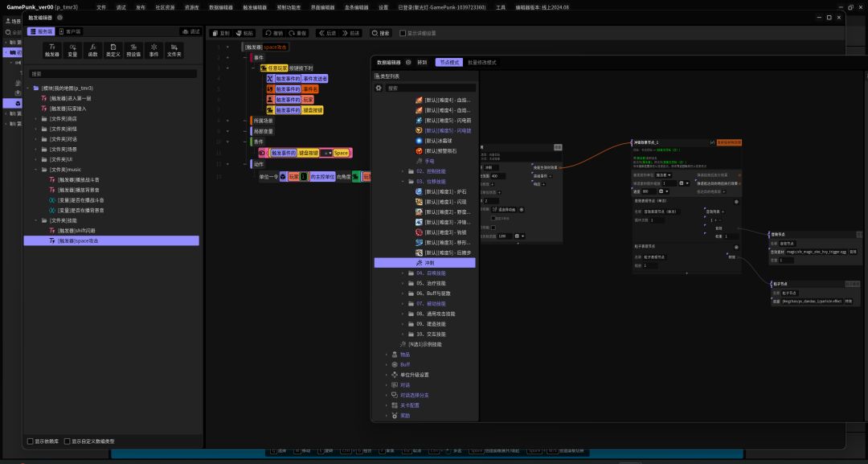Screen dimensions: 868x464
Task: Enable the 显示依赖库 checkbox
Action: [31, 441]
